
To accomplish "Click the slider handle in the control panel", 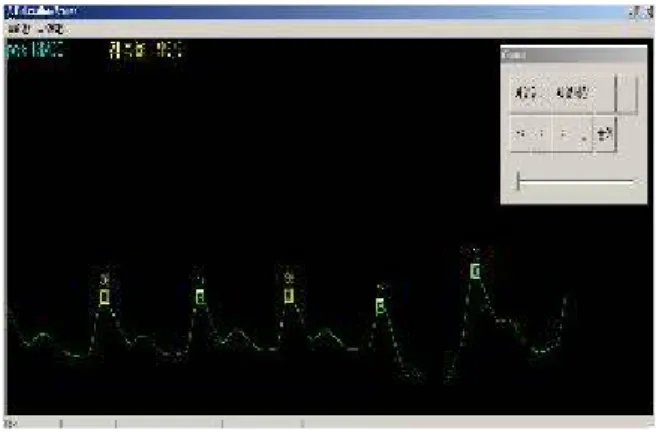I will (518, 181).
